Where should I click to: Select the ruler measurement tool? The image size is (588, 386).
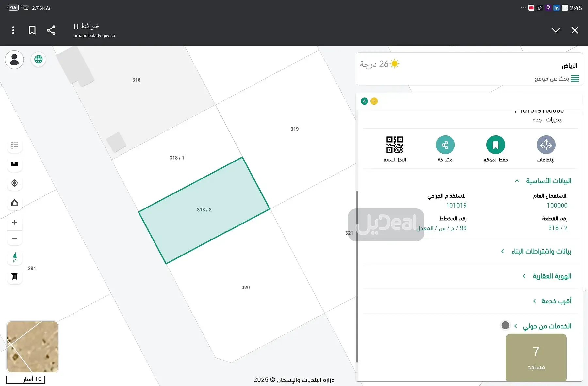[x=15, y=164]
